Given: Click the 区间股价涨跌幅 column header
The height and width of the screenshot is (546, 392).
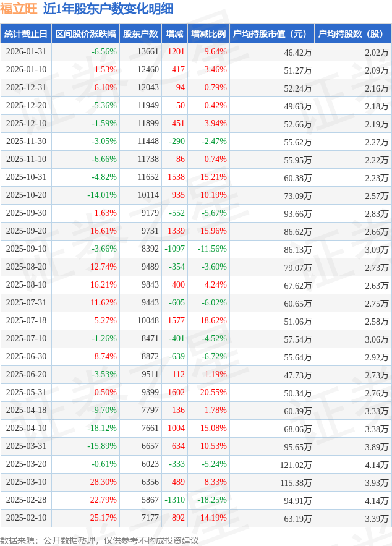Looking at the screenshot, I should click(x=85, y=34).
